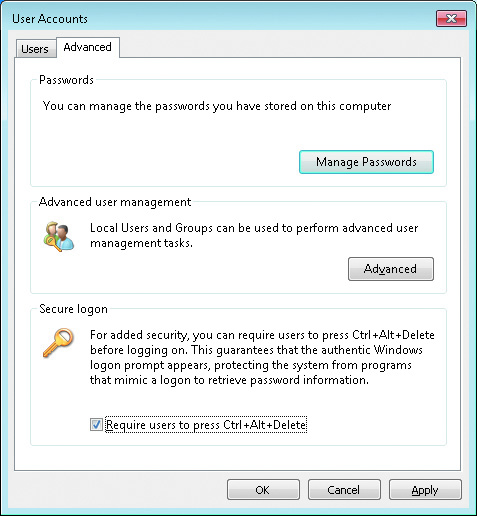The height and width of the screenshot is (516, 477).
Task: Select the Advanced tab
Action: tap(88, 47)
